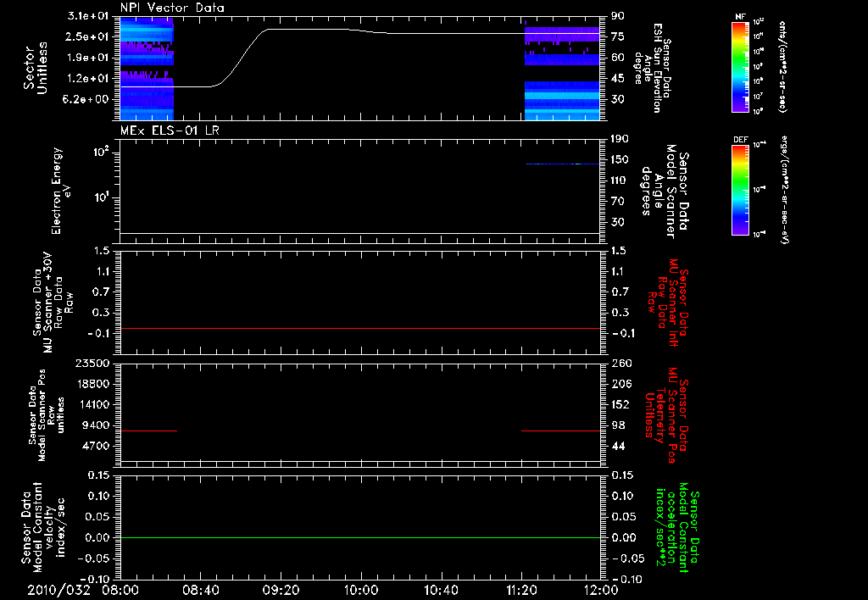Click the 09:20 time axis label
Screen dimensions: 868x600
(x=281, y=590)
